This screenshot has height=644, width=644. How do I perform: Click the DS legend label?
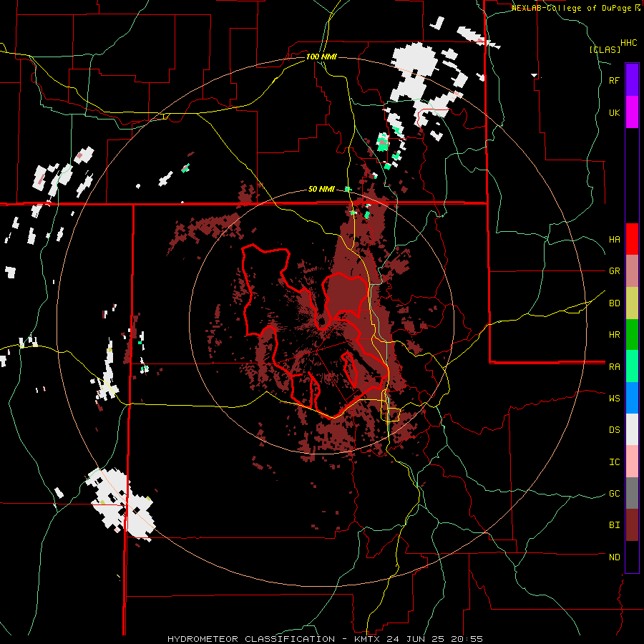coord(614,429)
